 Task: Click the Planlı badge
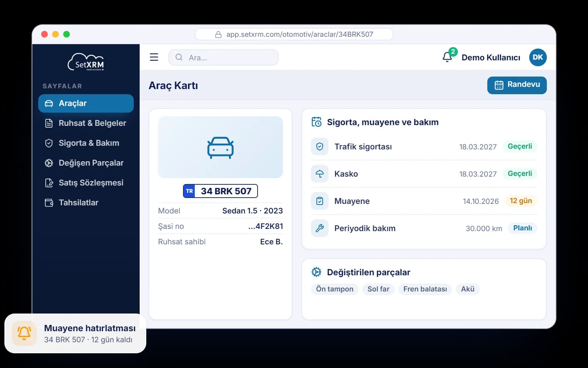(x=523, y=228)
